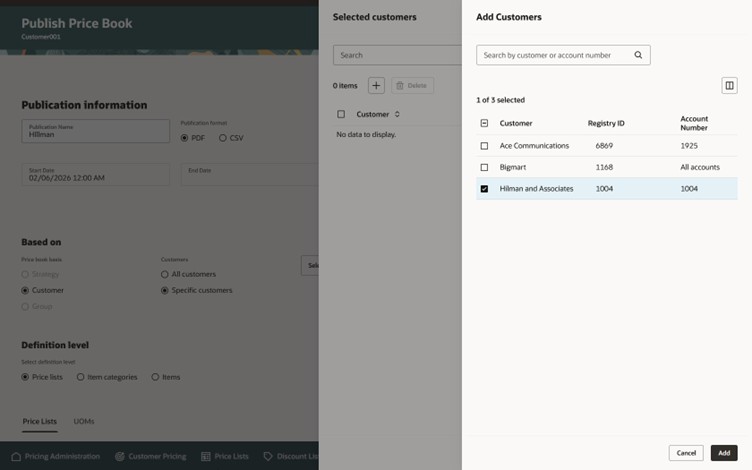Screen dimensions: 752x470
Task: Click the Bigmart customer name
Action: [x=513, y=167]
